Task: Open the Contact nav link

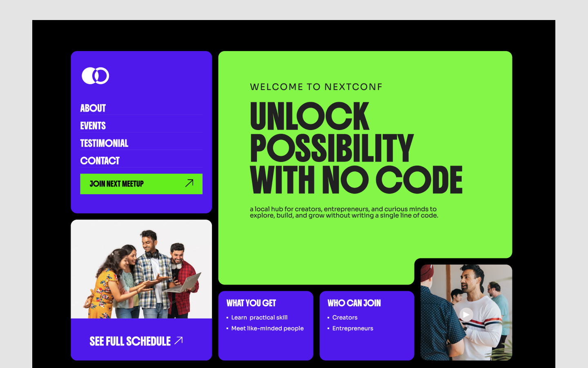Action: (100, 161)
